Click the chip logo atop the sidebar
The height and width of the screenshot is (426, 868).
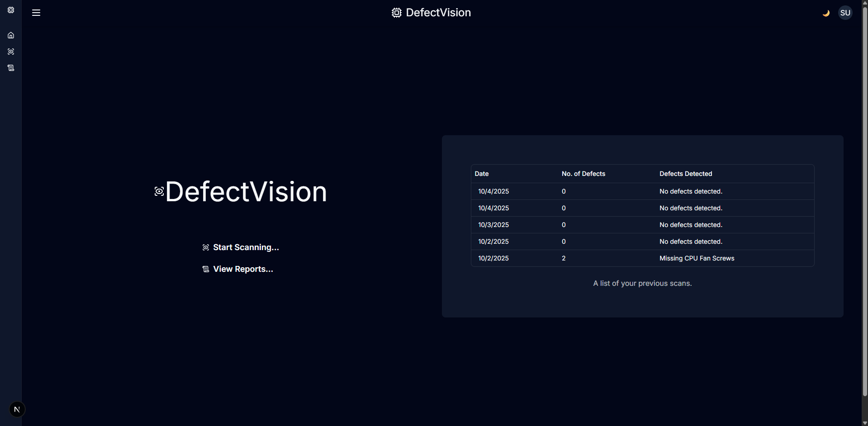pyautogui.click(x=11, y=10)
